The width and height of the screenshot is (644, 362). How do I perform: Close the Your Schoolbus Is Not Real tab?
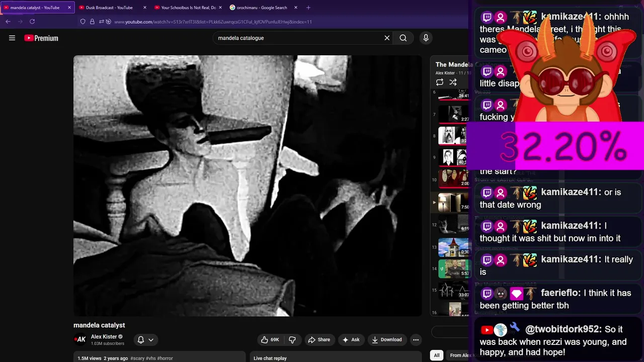[220, 8]
